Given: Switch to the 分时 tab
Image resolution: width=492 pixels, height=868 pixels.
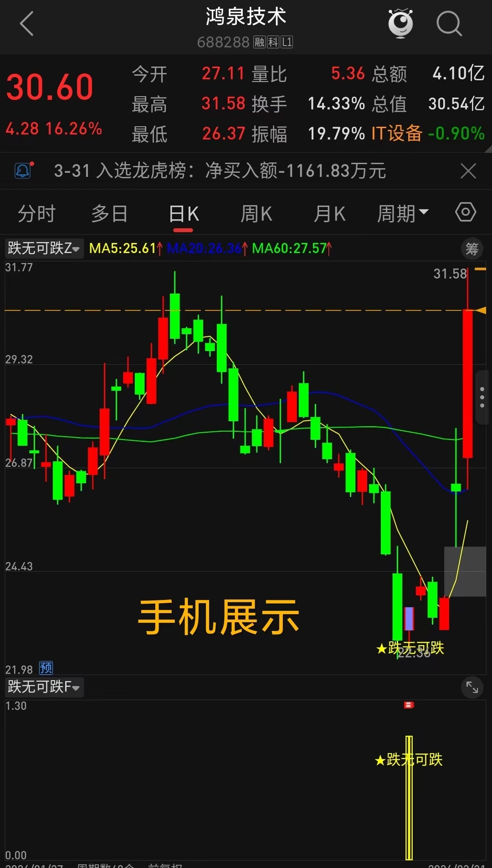Looking at the screenshot, I should click(36, 213).
